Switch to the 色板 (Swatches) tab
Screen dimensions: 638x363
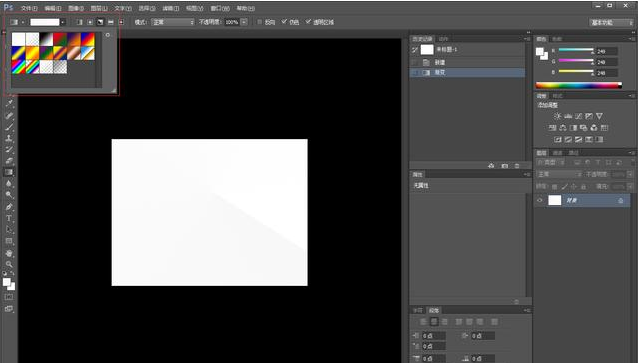click(557, 39)
